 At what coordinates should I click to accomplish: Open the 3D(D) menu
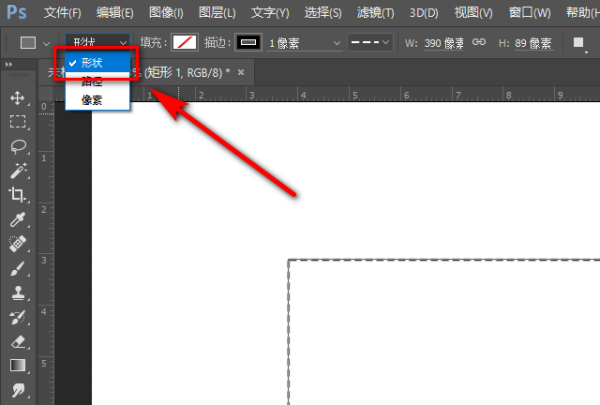tap(424, 13)
